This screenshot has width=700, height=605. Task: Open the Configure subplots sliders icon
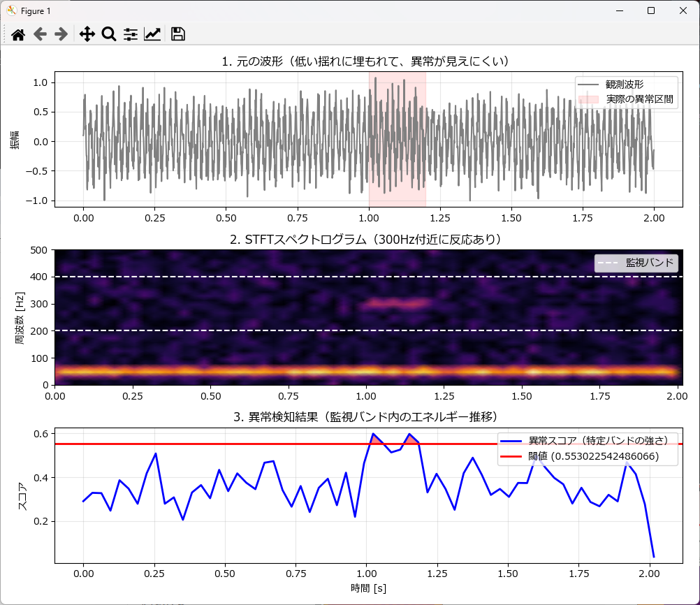click(x=131, y=34)
